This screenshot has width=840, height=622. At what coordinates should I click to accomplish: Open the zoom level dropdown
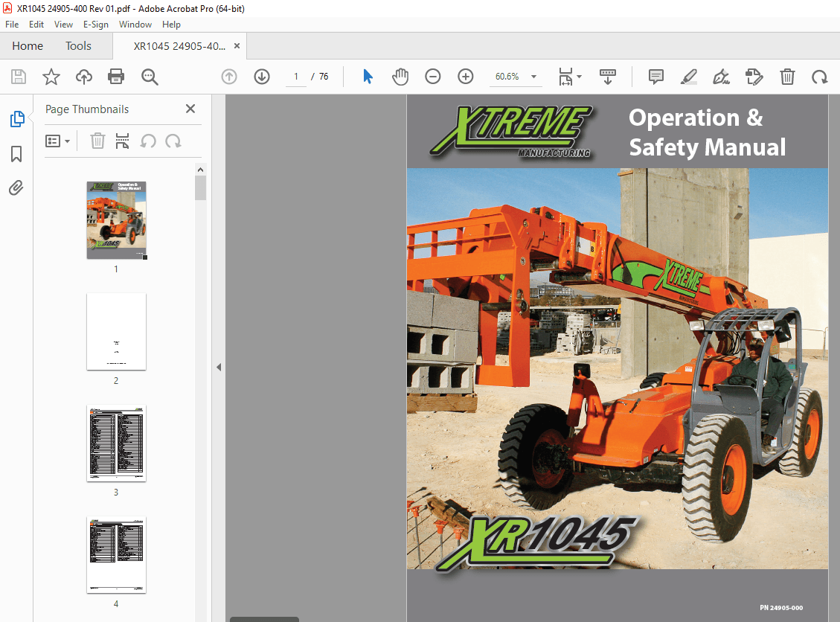point(533,77)
